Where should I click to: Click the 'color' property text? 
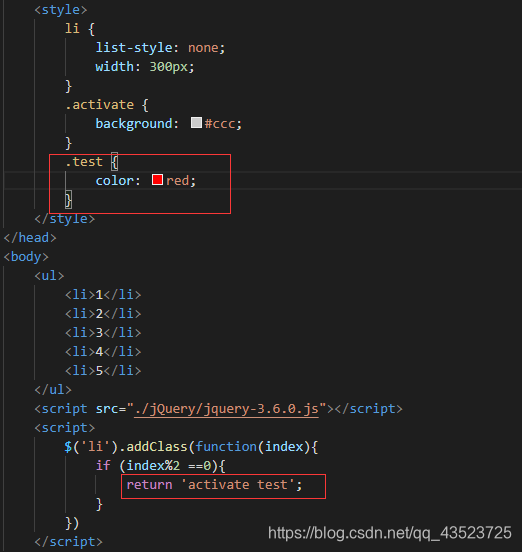pyautogui.click(x=114, y=181)
